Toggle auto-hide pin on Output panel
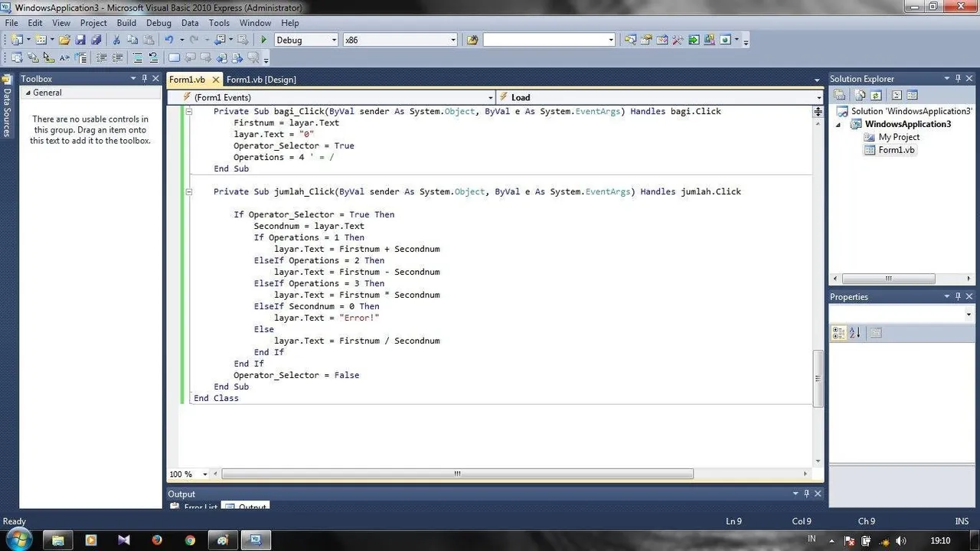 [807, 494]
